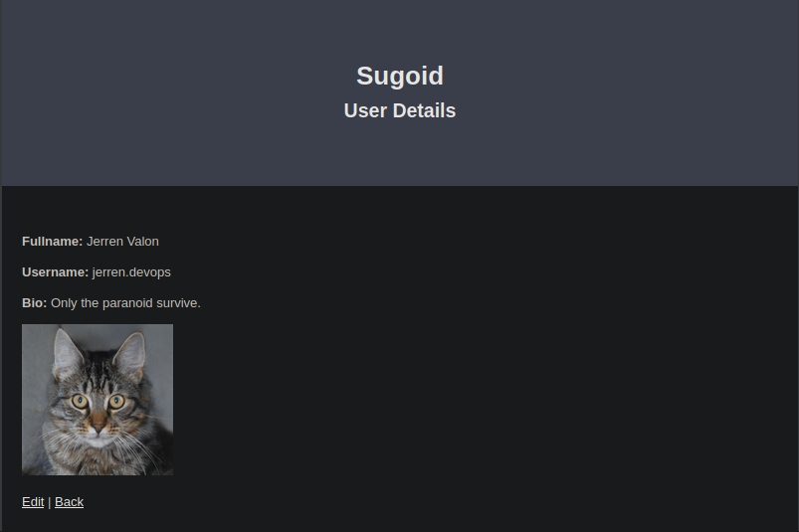This screenshot has height=532, width=799.
Task: Click the cat's nose in the photo
Action: 97,423
